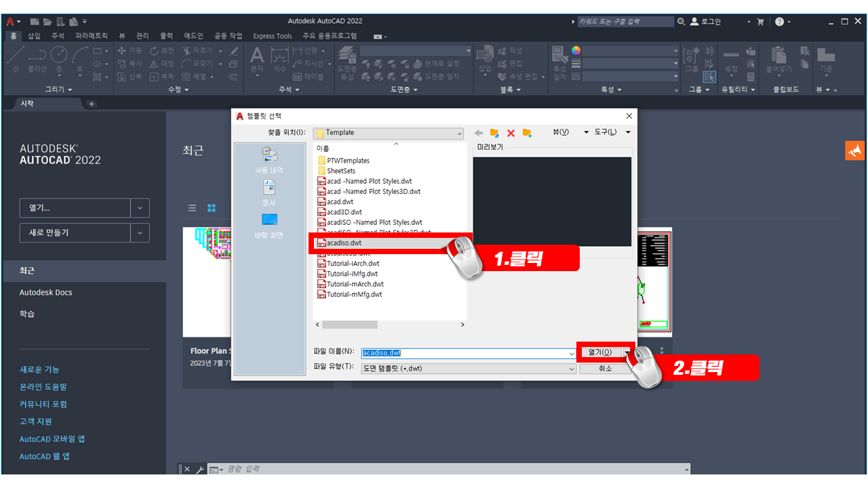Expand the 파일 유형 dropdown
Image resolution: width=868 pixels, height=488 pixels.
[x=572, y=369]
